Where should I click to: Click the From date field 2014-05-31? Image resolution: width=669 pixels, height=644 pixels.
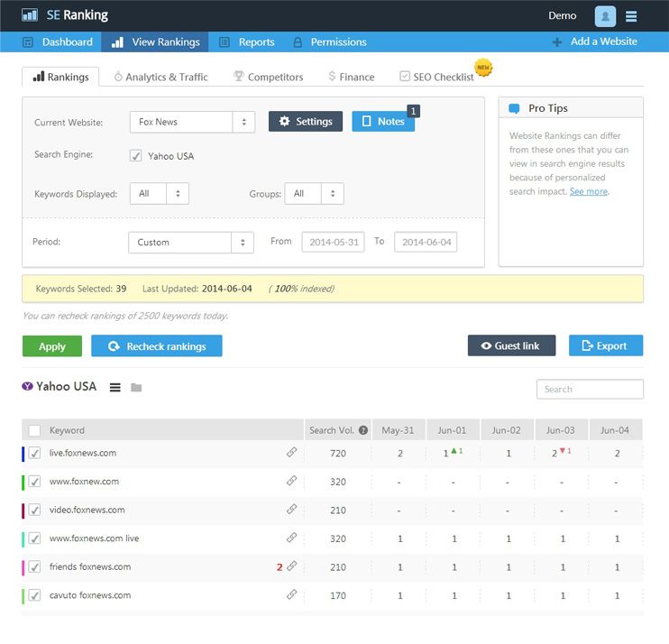(x=334, y=242)
